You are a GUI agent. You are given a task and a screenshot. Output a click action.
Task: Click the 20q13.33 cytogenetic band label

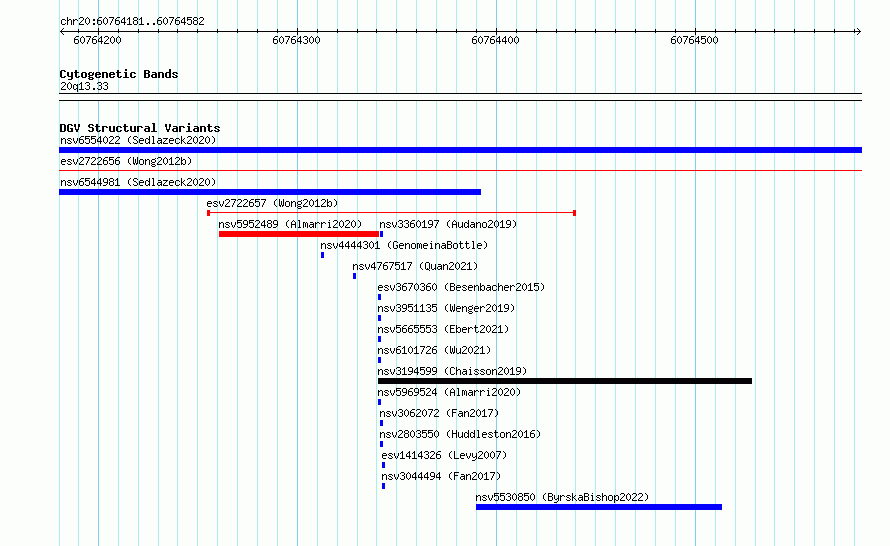(x=84, y=86)
